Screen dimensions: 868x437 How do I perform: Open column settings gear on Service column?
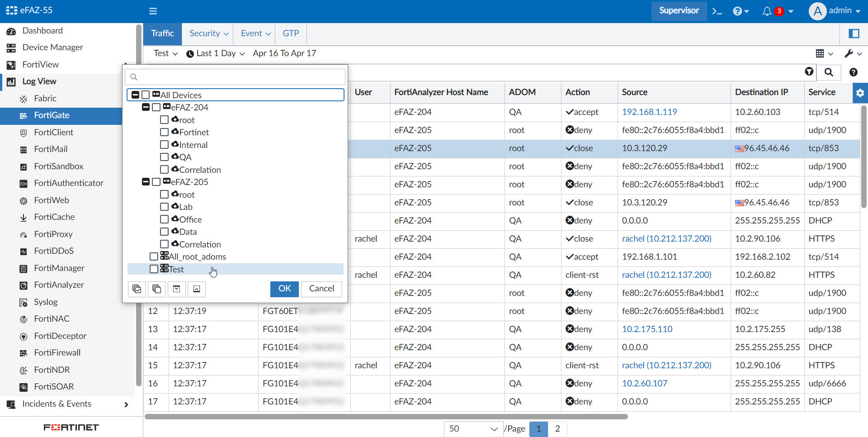(861, 93)
